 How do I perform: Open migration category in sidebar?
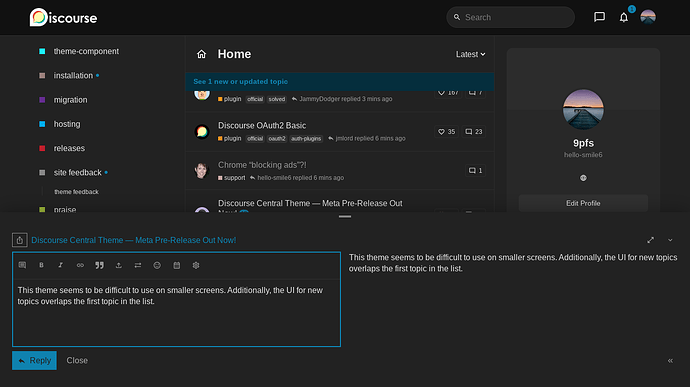coord(70,100)
